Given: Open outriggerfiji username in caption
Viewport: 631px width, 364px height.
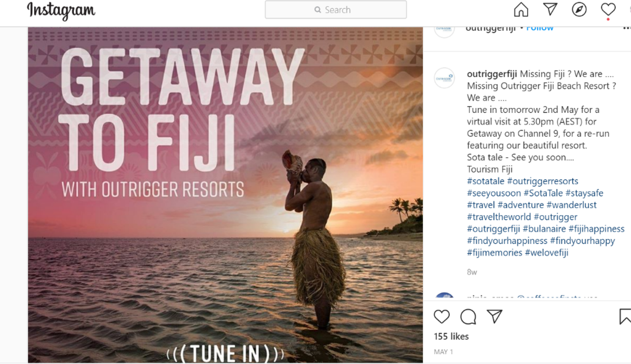Looking at the screenshot, I should [492, 74].
